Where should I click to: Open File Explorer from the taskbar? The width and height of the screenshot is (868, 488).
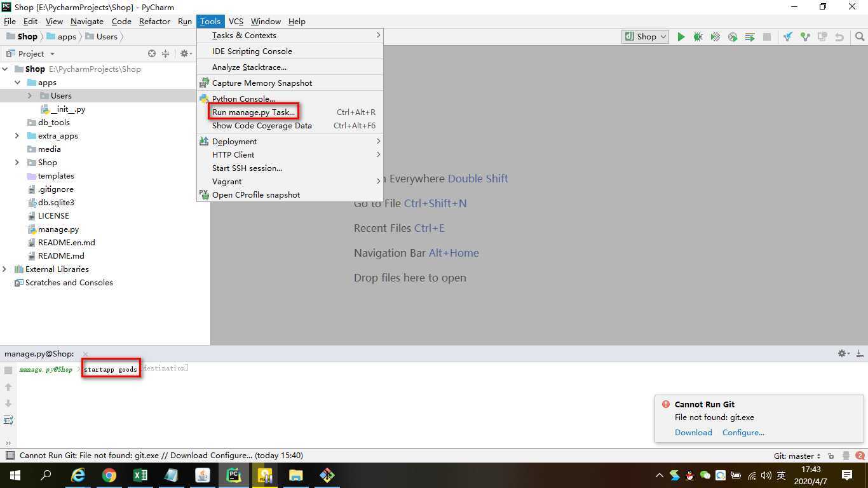point(296,475)
